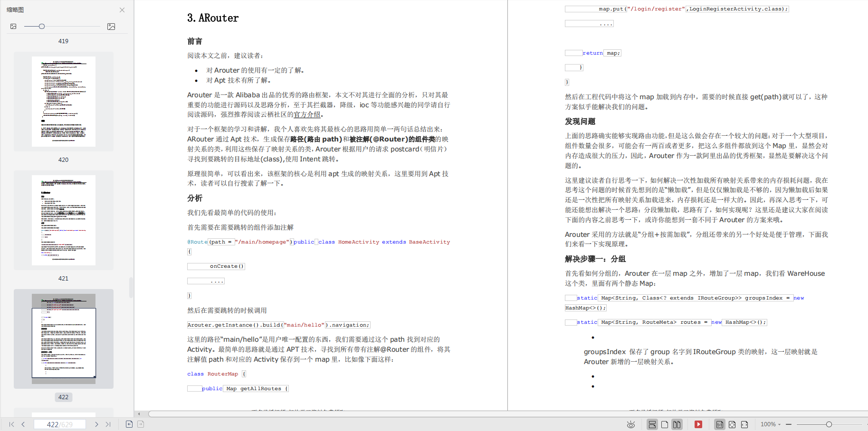Click the page number input field
The image size is (868, 431).
60,424
